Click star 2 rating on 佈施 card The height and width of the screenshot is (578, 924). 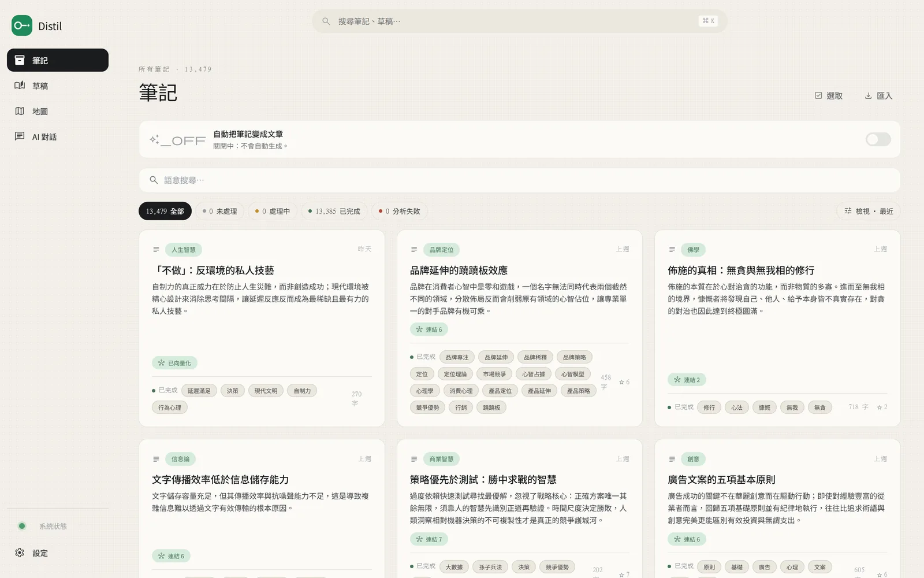coord(882,407)
